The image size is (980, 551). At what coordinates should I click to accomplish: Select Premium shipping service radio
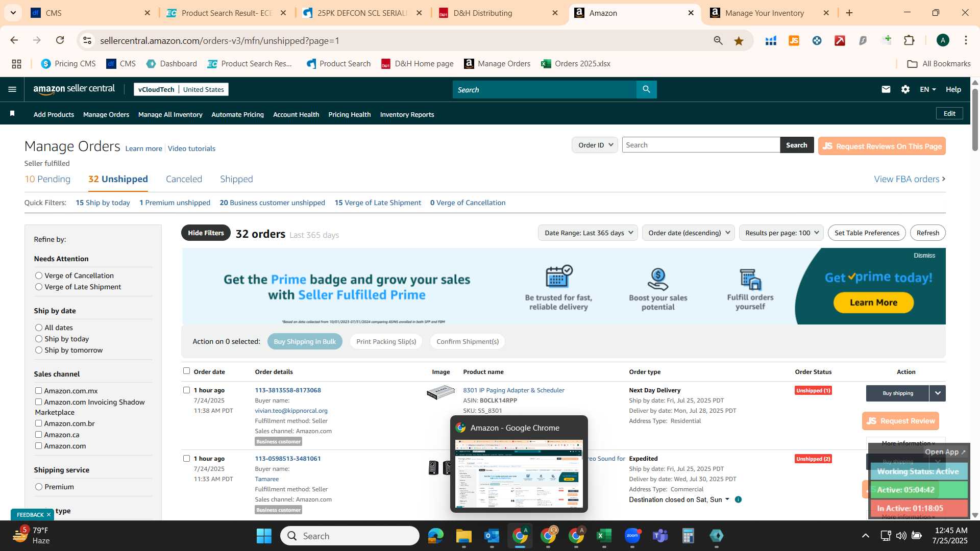(x=39, y=487)
